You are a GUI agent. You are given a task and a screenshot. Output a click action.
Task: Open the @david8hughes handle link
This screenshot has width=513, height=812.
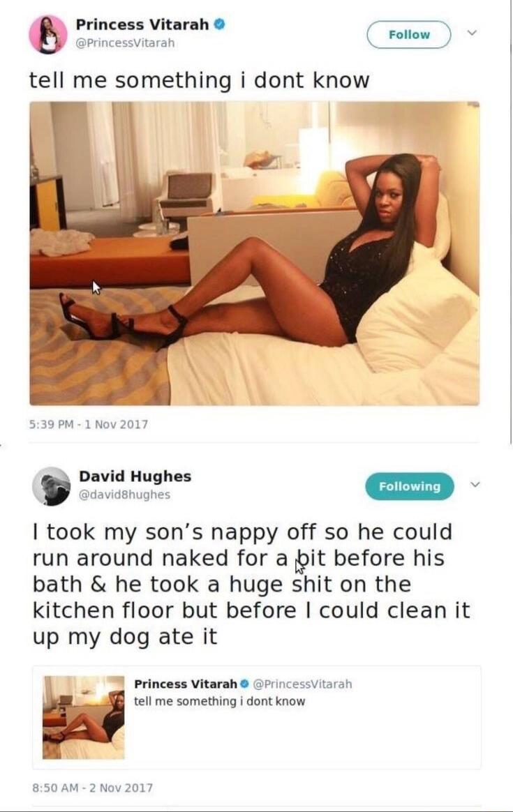click(124, 495)
